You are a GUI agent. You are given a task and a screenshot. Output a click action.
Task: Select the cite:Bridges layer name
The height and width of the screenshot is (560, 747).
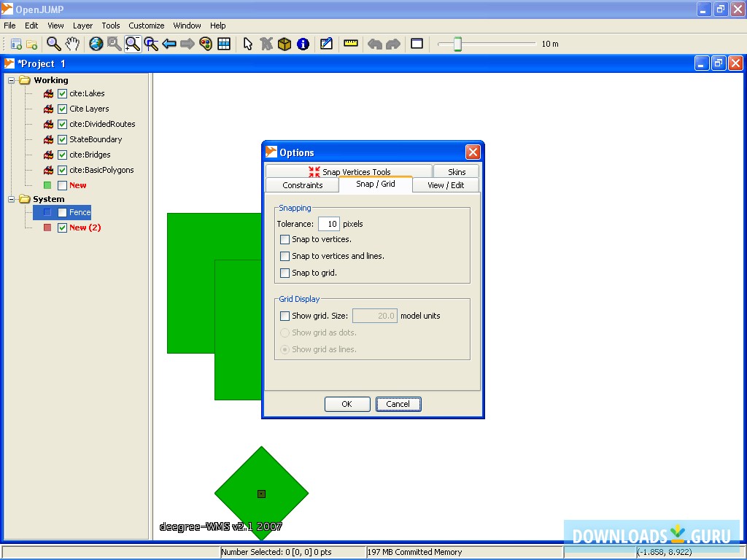(90, 155)
